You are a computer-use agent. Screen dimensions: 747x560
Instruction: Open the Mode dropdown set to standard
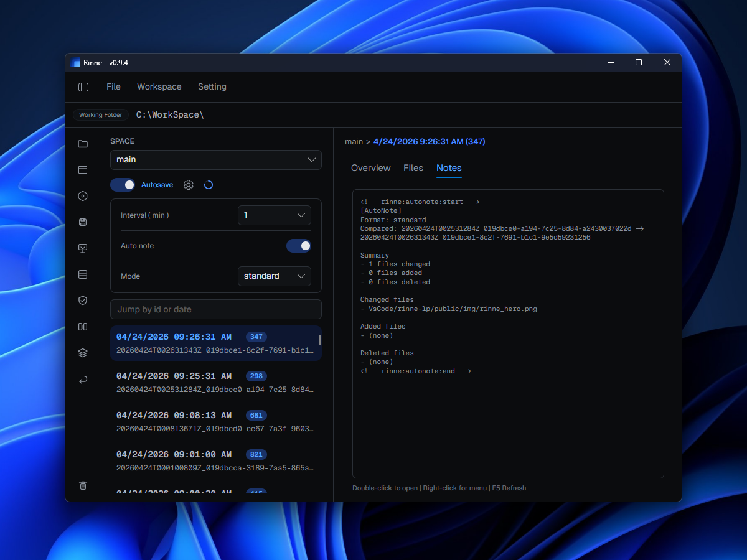click(x=275, y=276)
